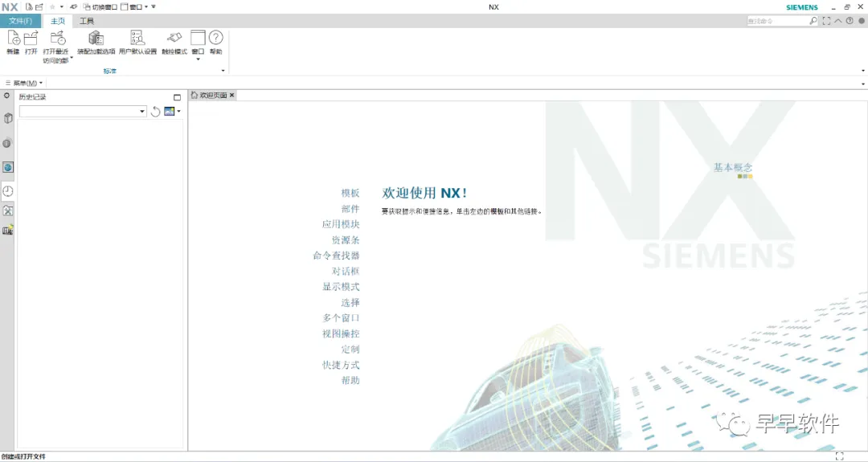Maximize the 历史记录 panel

[177, 97]
